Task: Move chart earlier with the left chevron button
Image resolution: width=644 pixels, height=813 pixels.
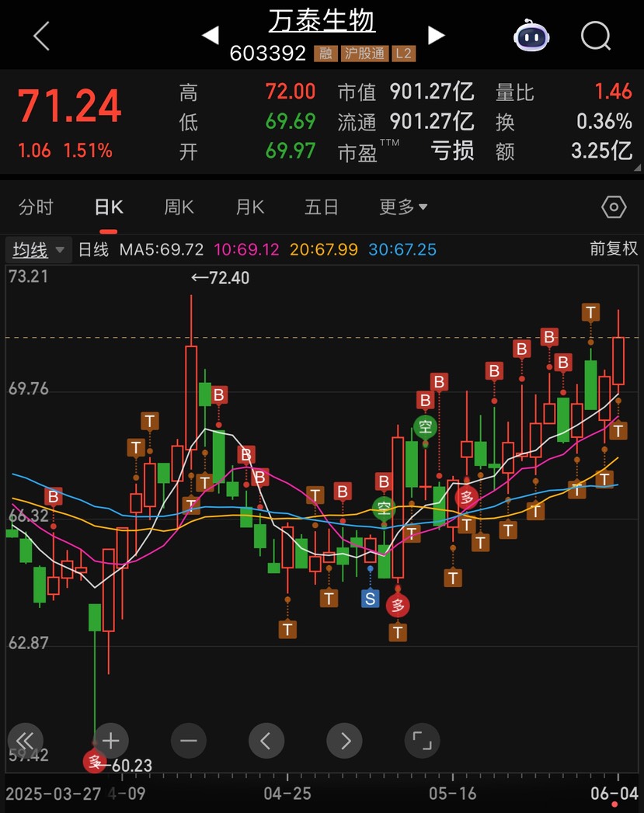Action: coord(266,741)
